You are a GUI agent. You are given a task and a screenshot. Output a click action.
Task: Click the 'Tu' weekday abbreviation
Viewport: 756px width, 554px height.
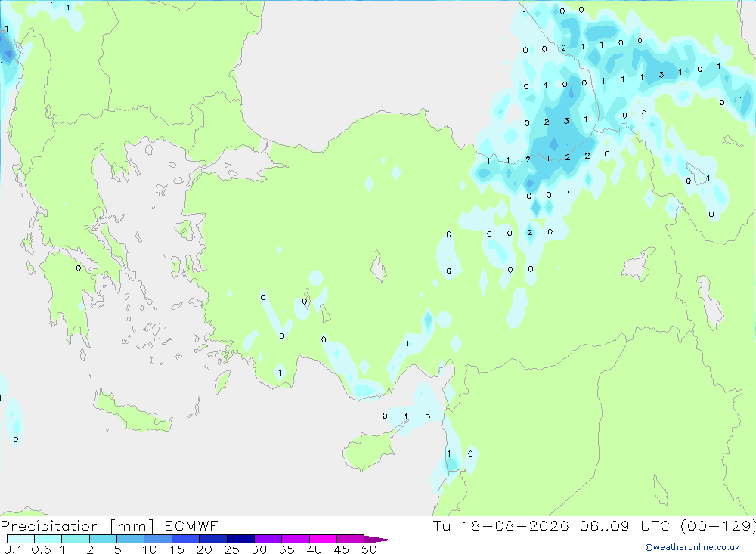point(442,526)
